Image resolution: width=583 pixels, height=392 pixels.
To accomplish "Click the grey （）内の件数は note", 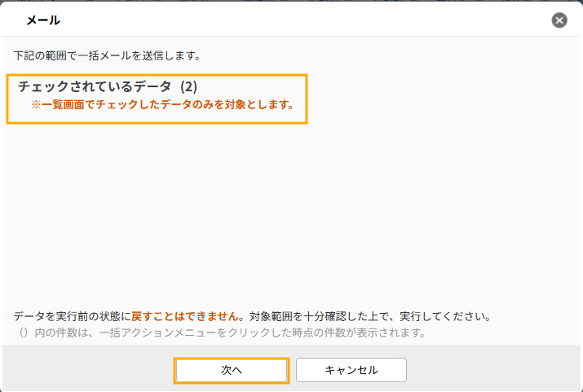I will point(54,333).
